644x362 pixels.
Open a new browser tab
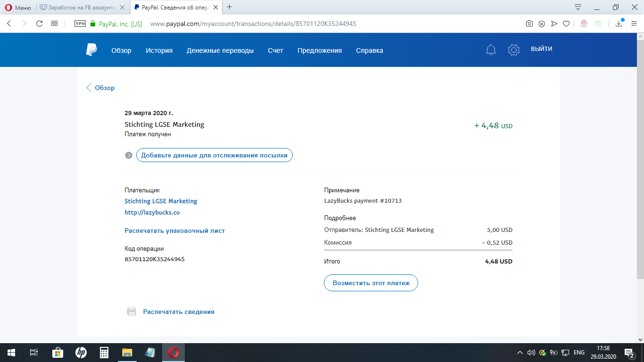pos(230,7)
